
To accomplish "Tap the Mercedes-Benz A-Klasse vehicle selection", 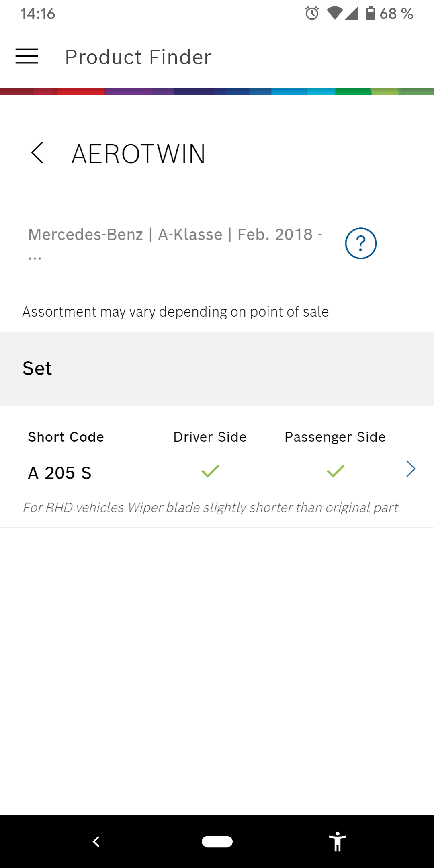I will click(175, 235).
